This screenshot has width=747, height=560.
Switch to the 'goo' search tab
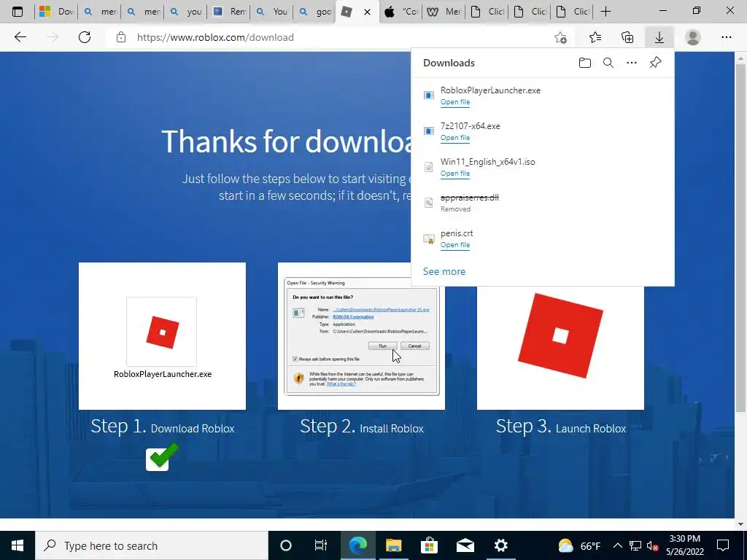(315, 12)
